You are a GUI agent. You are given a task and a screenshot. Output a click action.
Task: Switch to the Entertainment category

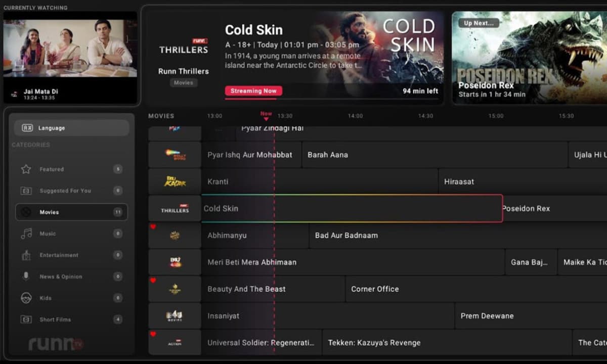point(71,255)
